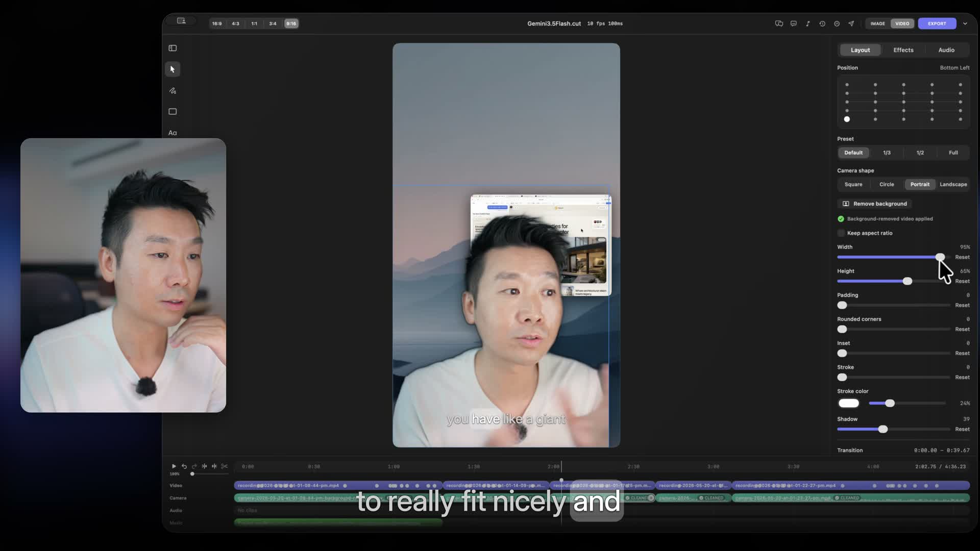The width and height of the screenshot is (980, 551).
Task: Select the rectangle shape tool
Action: (173, 112)
